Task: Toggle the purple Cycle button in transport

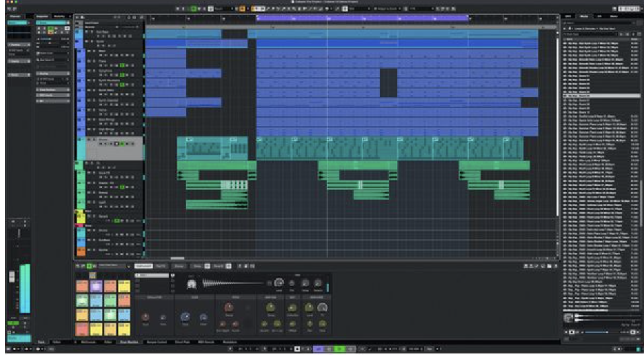Action: [x=319, y=349]
